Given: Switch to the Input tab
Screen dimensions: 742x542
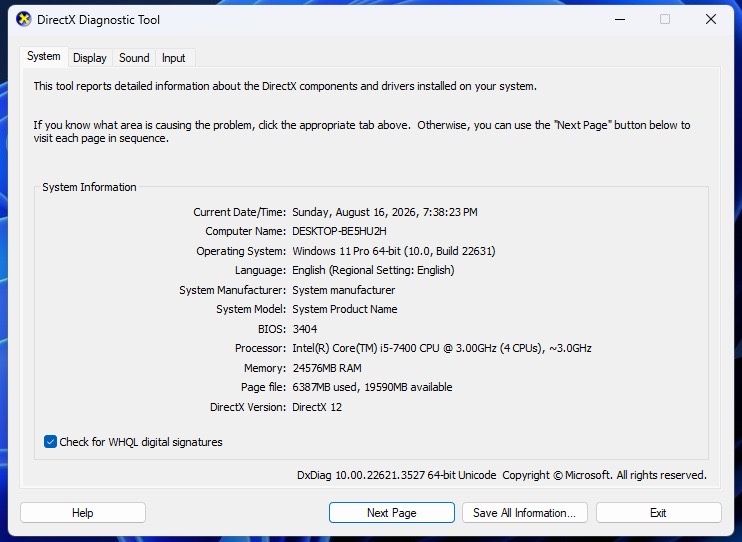Looking at the screenshot, I should (x=174, y=58).
